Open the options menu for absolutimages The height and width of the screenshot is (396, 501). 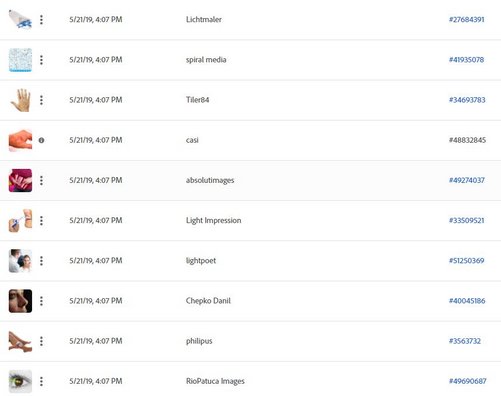click(x=41, y=180)
